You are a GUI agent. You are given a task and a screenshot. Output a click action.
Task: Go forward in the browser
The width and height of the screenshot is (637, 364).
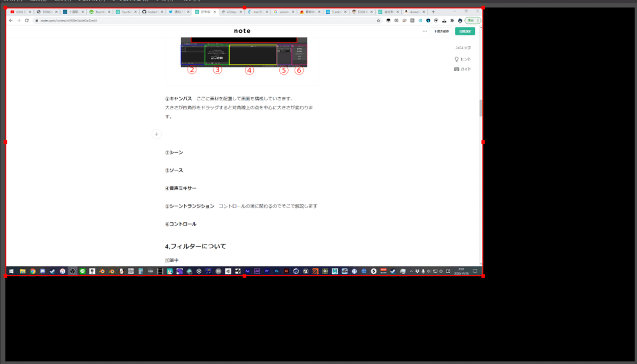pyautogui.click(x=19, y=20)
